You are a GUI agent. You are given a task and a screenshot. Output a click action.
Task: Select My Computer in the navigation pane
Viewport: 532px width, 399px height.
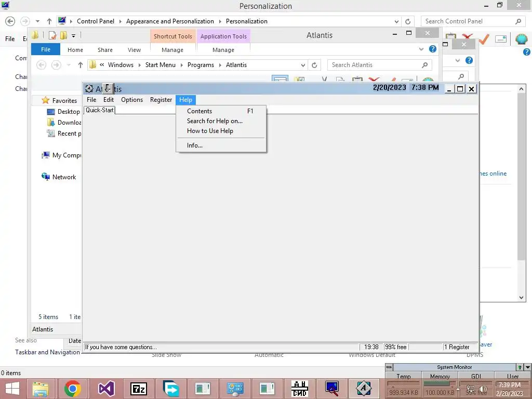tap(61, 155)
